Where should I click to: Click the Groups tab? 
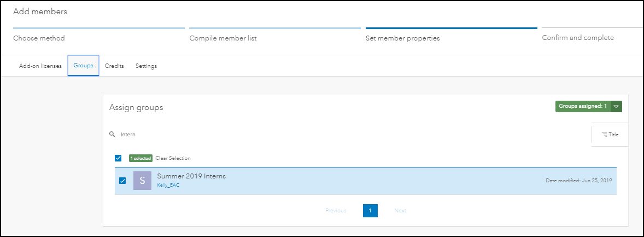click(x=83, y=66)
